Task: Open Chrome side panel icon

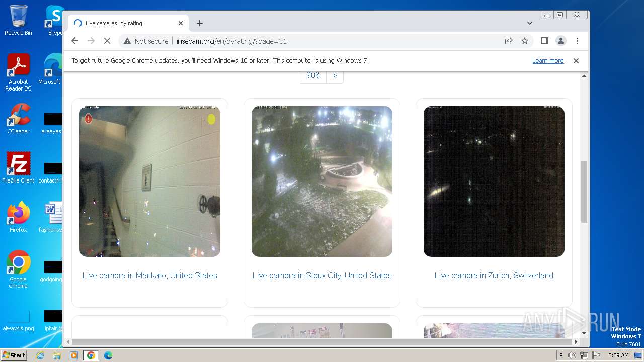Action: click(x=545, y=41)
